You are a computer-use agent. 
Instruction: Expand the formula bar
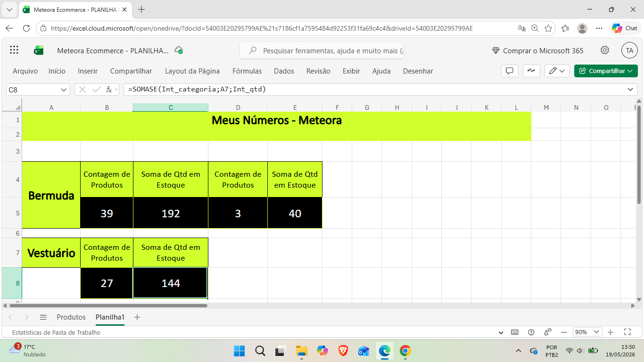631,90
